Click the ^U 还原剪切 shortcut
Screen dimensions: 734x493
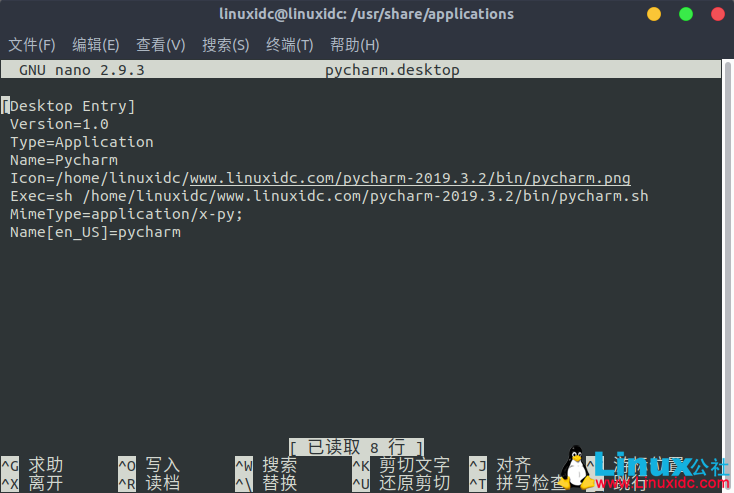pyautogui.click(x=401, y=483)
